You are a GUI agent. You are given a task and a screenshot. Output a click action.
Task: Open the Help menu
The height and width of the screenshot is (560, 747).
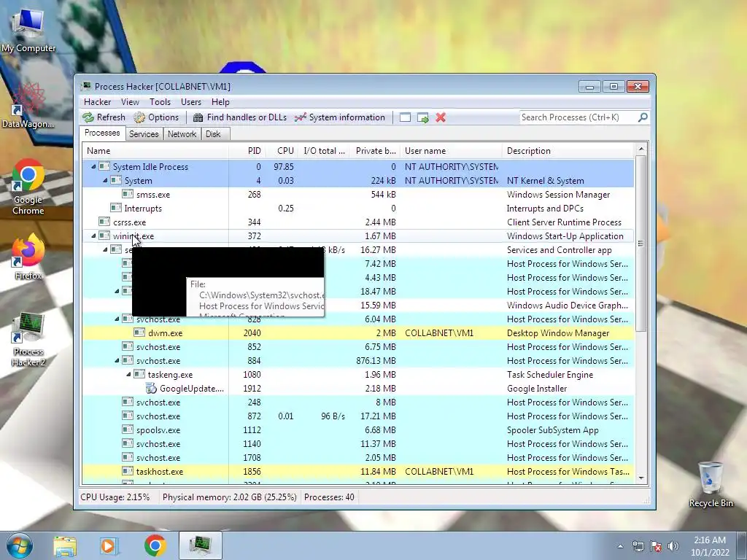[x=220, y=102]
